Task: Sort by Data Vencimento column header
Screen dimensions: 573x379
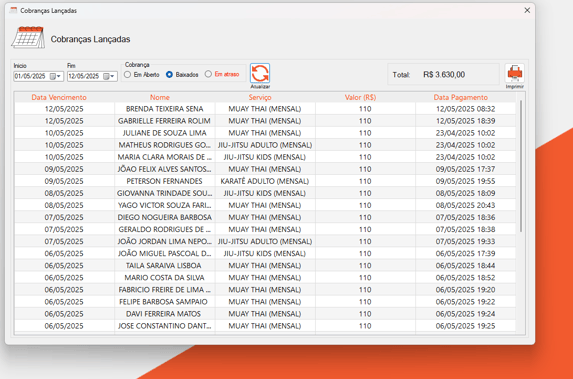Action: pyautogui.click(x=59, y=97)
